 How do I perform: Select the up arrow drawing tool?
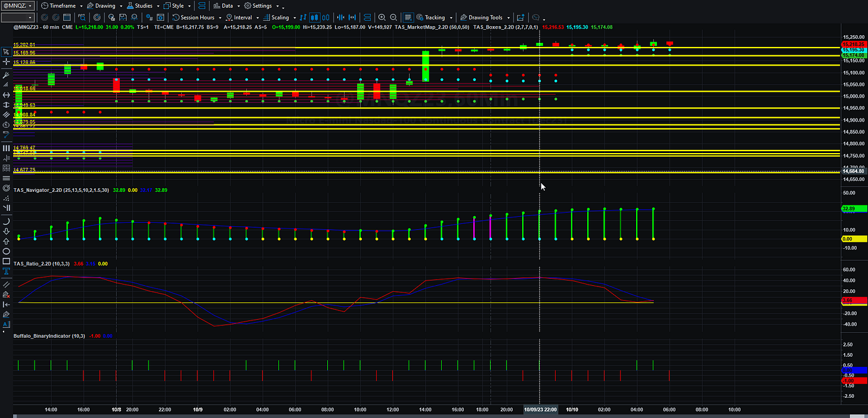click(7, 241)
